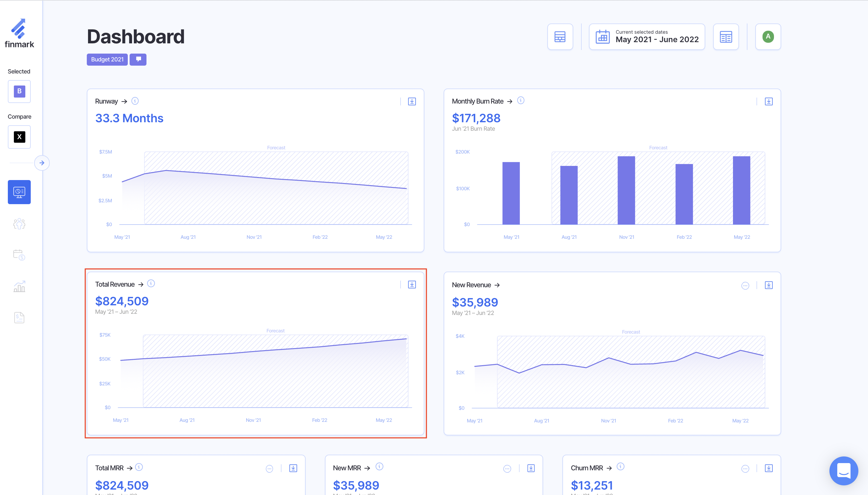Download the Total Revenue chart
Viewport: 868px width, 495px height.
pos(412,285)
